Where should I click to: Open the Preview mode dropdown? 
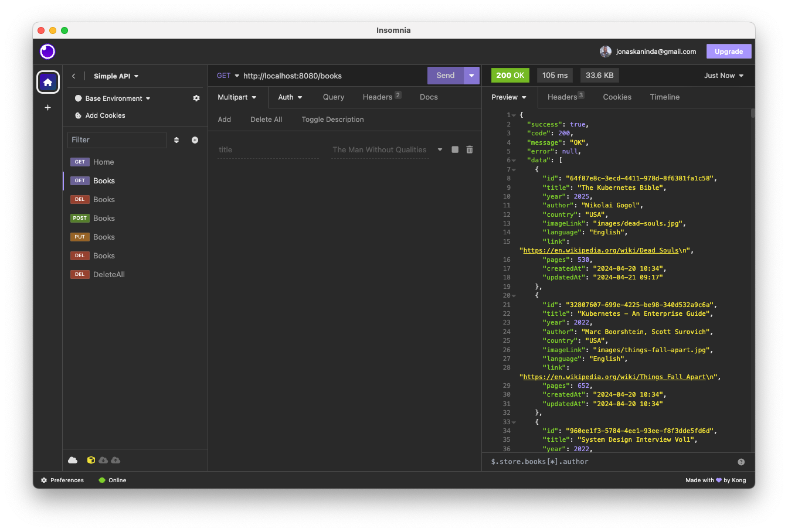click(x=509, y=97)
